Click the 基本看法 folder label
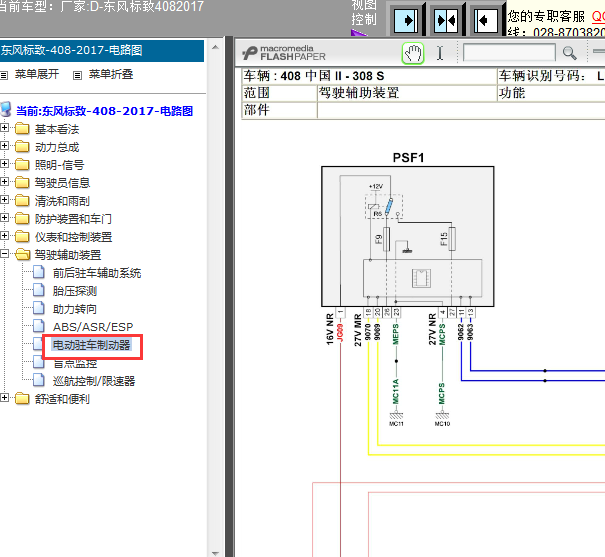The width and height of the screenshot is (605, 557). (x=57, y=129)
